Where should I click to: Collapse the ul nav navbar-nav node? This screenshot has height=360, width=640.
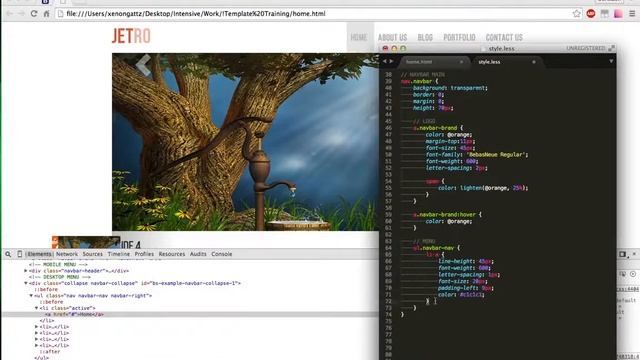pos(31,296)
